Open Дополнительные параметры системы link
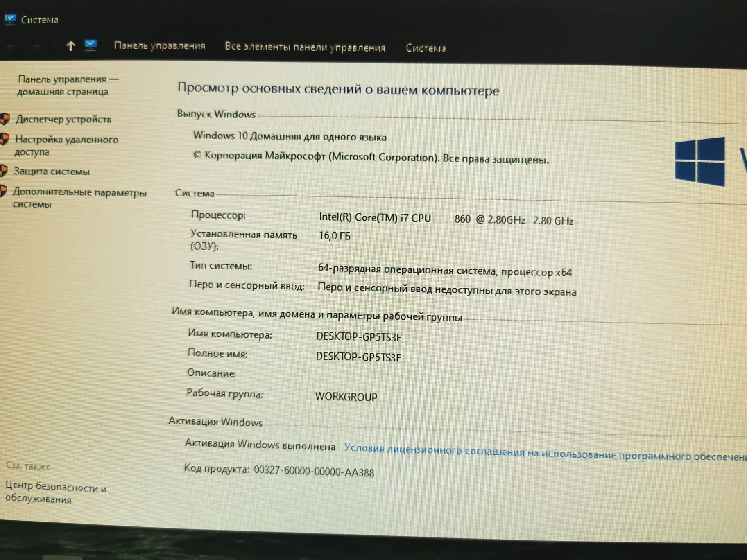The image size is (747, 560). (79, 198)
